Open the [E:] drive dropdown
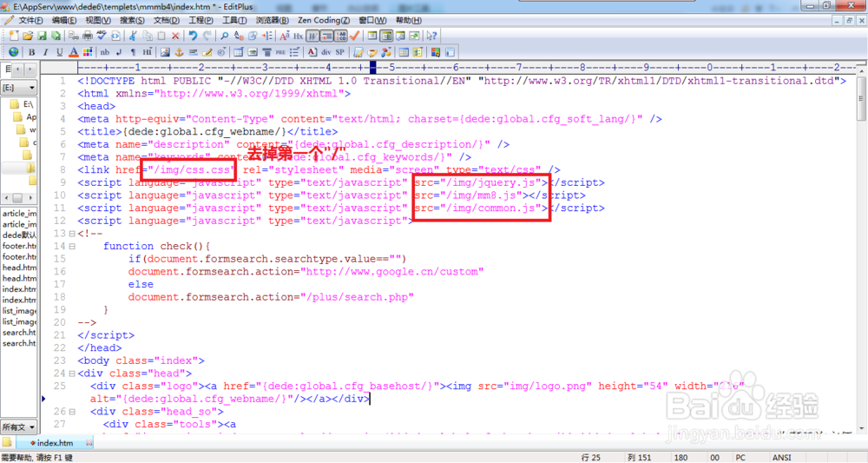This screenshot has height=463, width=868. point(18,88)
